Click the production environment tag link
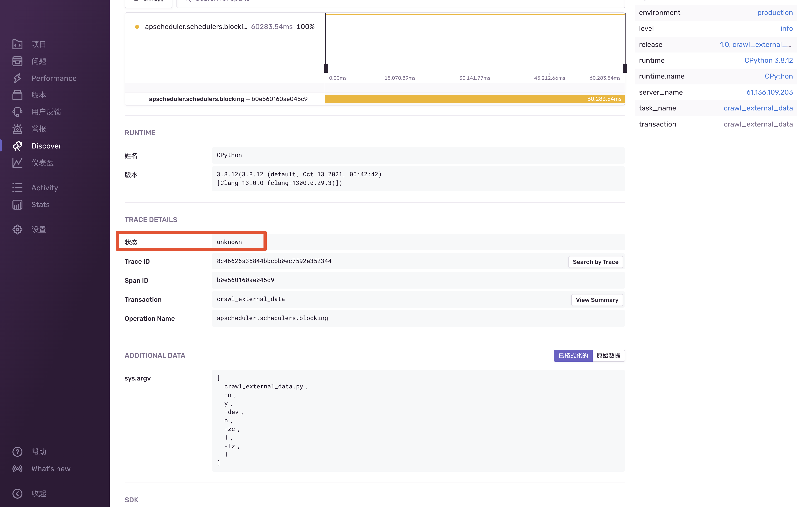The image size is (812, 507). tap(775, 12)
